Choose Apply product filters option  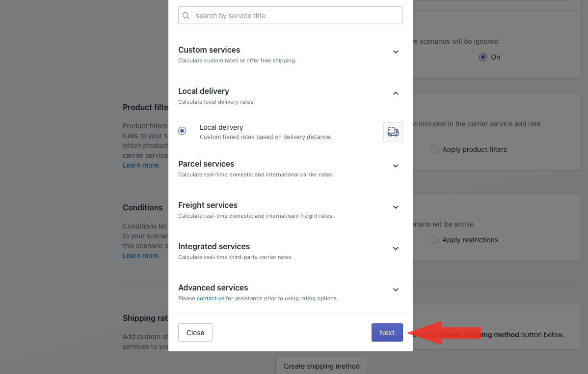click(434, 149)
